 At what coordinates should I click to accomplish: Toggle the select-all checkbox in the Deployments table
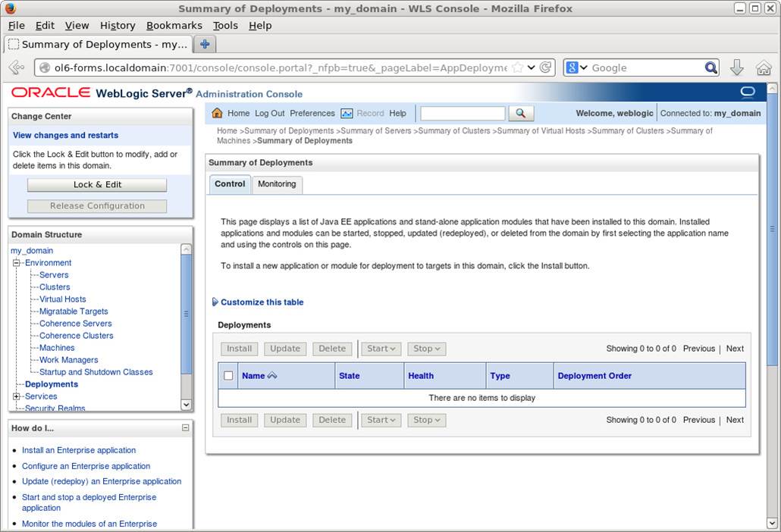pos(228,375)
